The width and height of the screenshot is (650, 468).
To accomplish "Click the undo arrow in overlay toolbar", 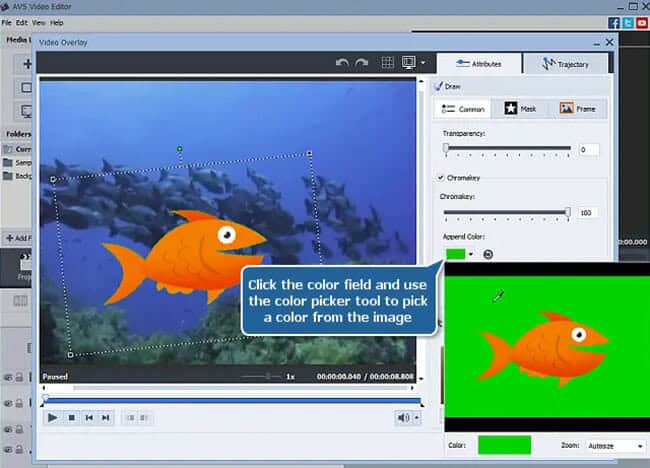I will pos(343,63).
